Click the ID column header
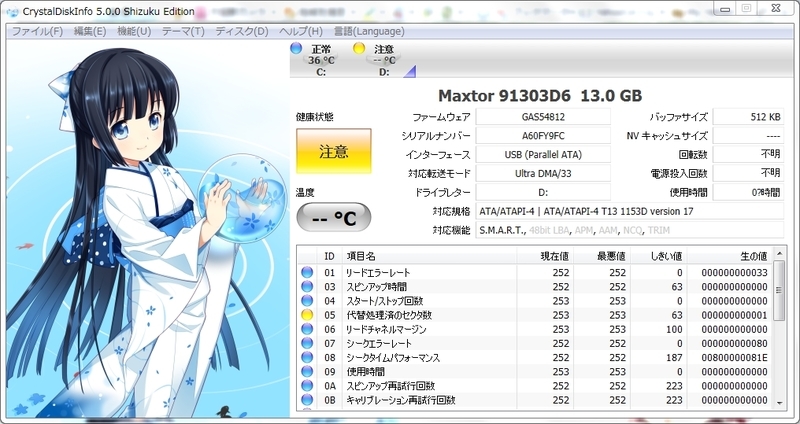 coord(330,256)
